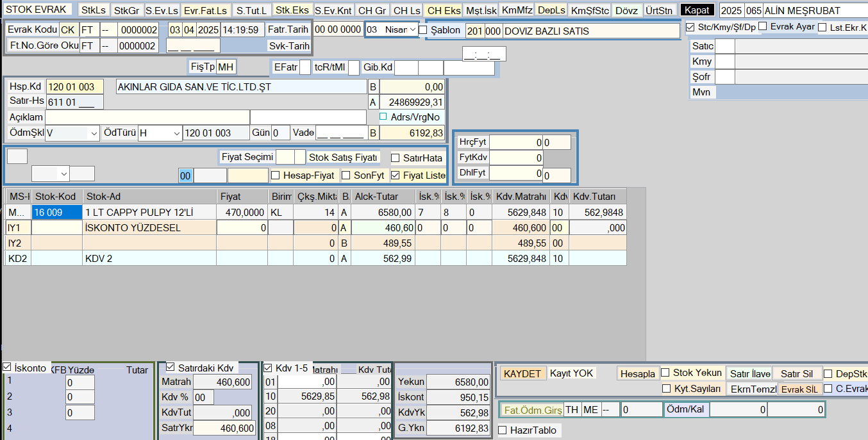Click the KDV 2 row name cell
The image size is (868, 440).
[149, 258]
